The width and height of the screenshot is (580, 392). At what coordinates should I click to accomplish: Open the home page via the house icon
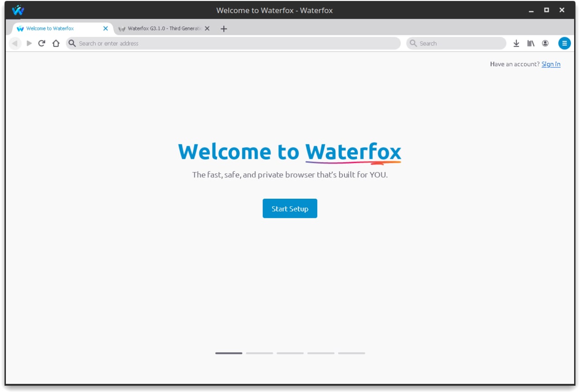pos(56,43)
